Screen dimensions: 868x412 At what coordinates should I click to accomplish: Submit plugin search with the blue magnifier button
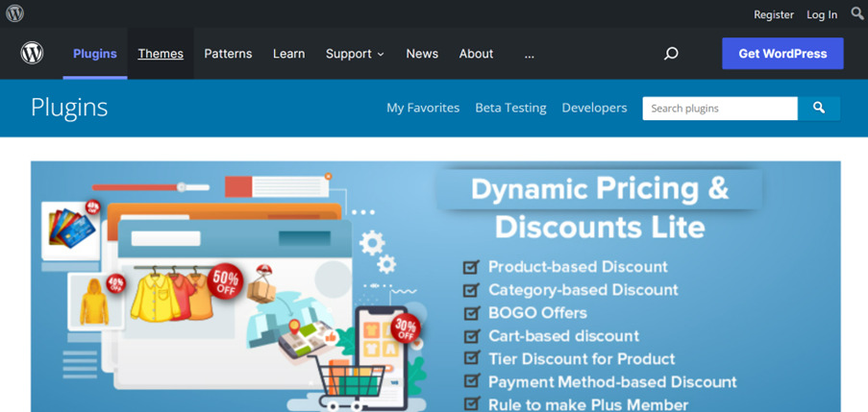click(819, 109)
